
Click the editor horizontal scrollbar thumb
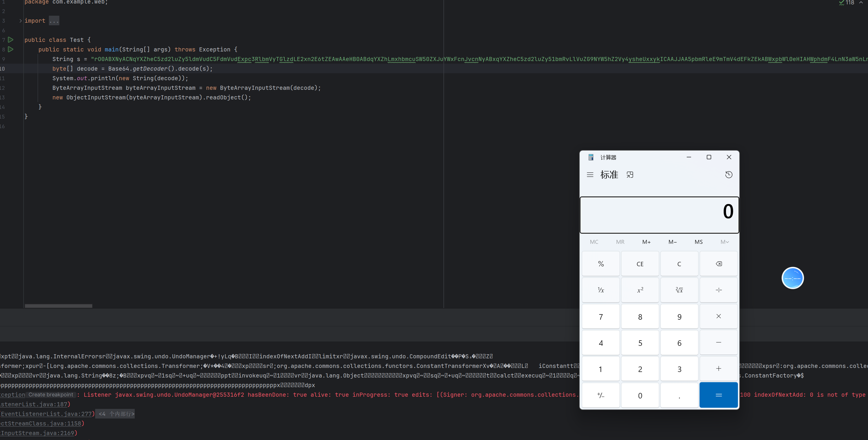[58, 306]
